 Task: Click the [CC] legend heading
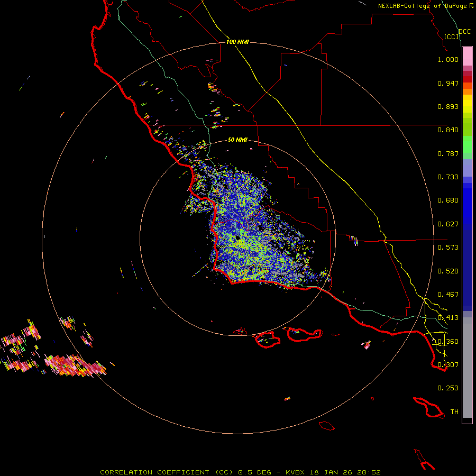(452, 36)
